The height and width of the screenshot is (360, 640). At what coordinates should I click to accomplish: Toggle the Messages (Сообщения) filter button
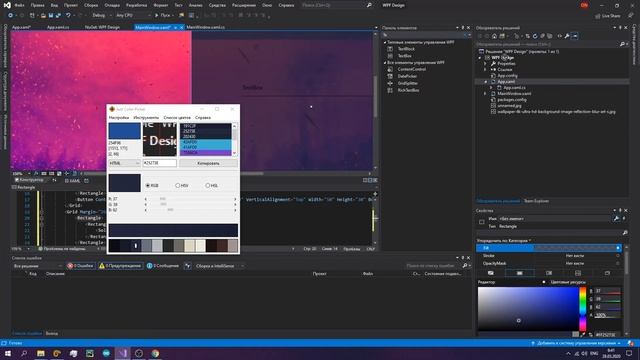(163, 266)
